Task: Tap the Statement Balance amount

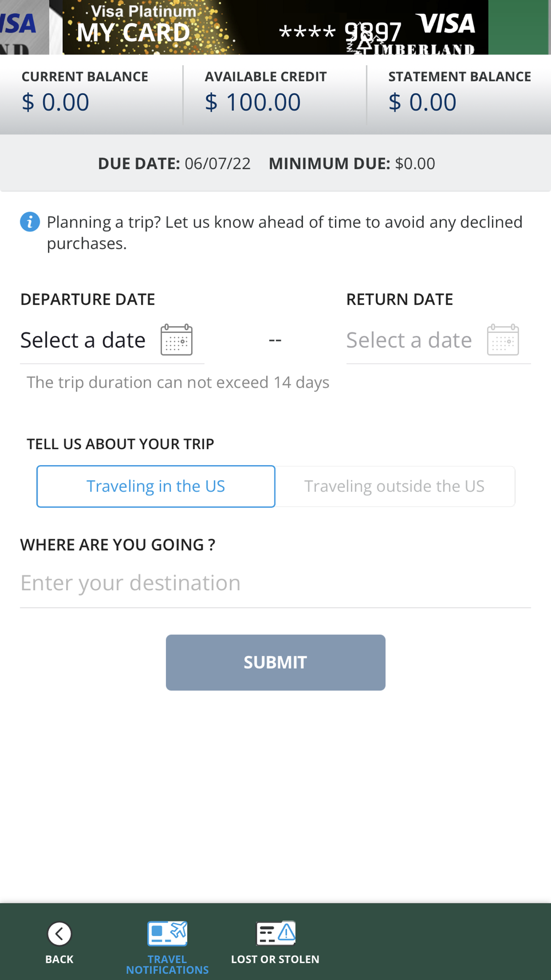Action: pos(422,103)
